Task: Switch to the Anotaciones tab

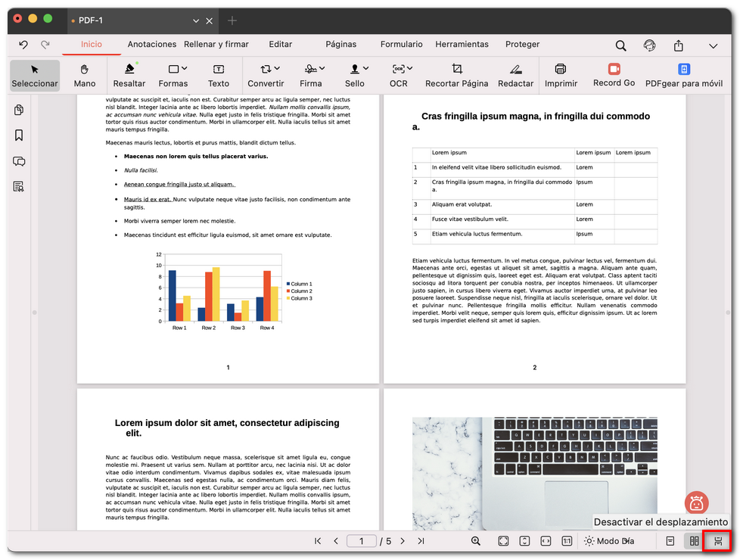Action: 151,45
